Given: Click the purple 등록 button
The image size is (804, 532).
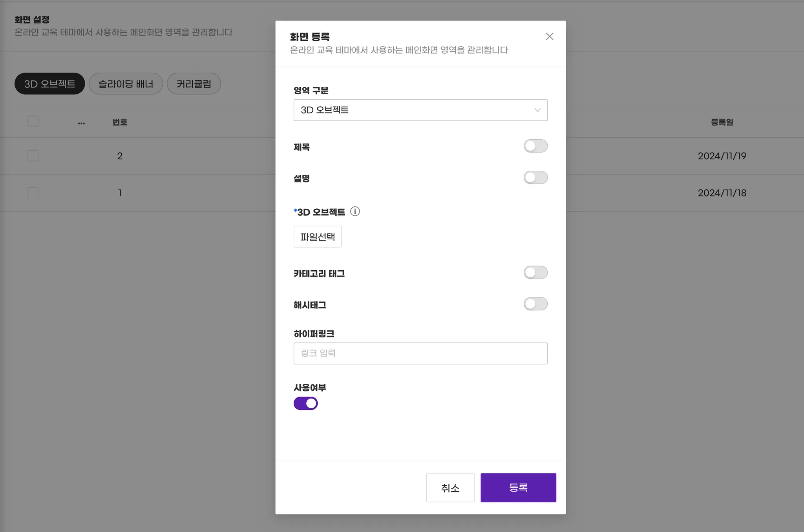Looking at the screenshot, I should pos(518,488).
